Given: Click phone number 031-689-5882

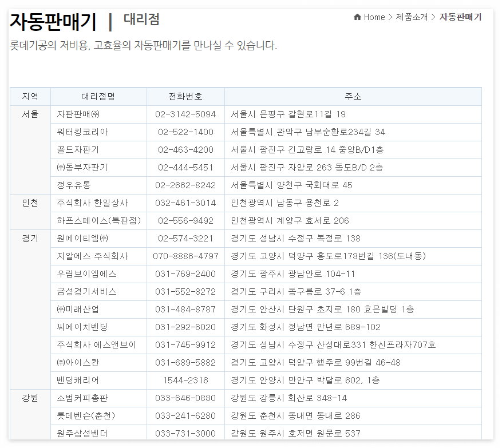Looking at the screenshot, I should [185, 363].
